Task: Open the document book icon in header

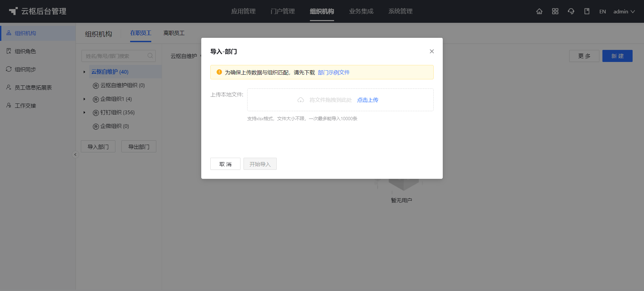Action: [587, 11]
